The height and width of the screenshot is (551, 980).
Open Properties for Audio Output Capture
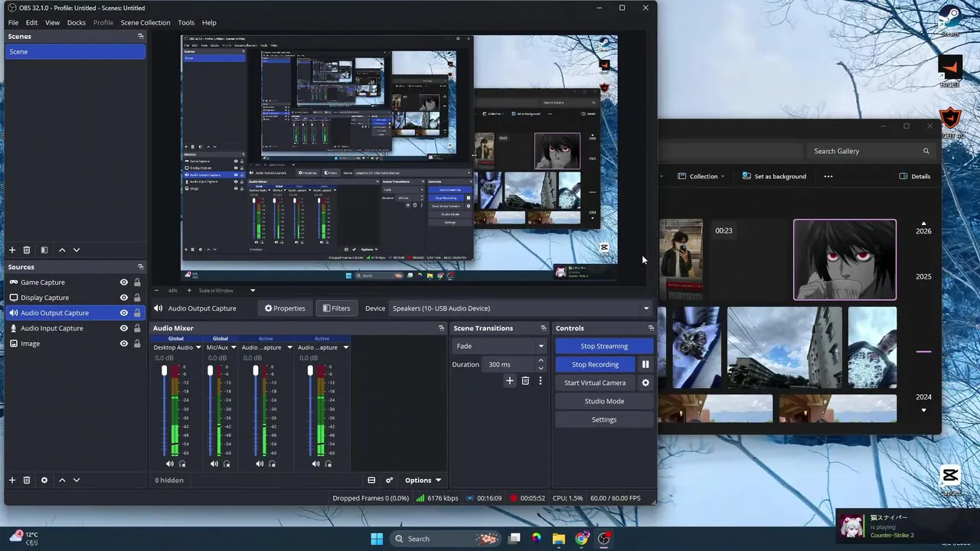[x=285, y=308]
